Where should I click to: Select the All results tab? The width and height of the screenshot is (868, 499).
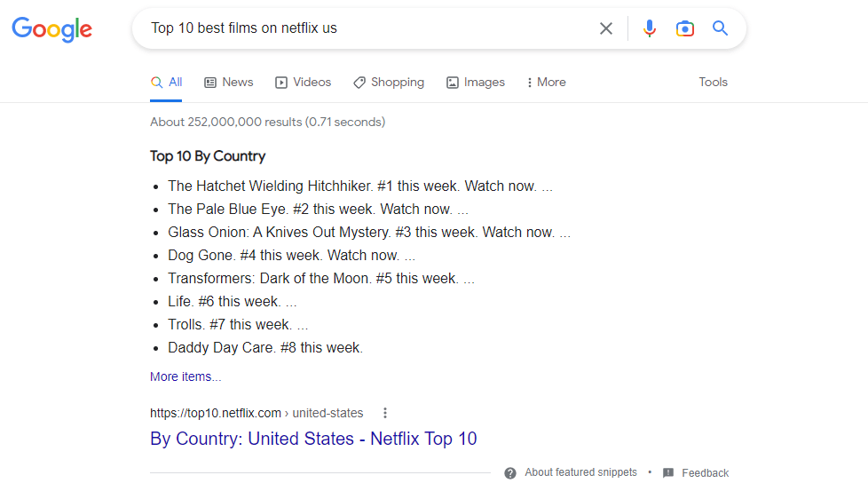166,82
